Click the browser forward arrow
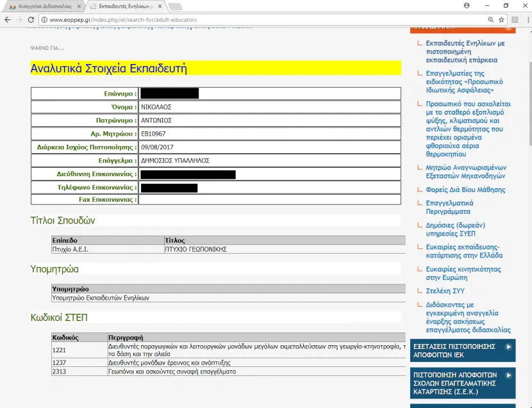The width and height of the screenshot is (532, 408). 19,20
